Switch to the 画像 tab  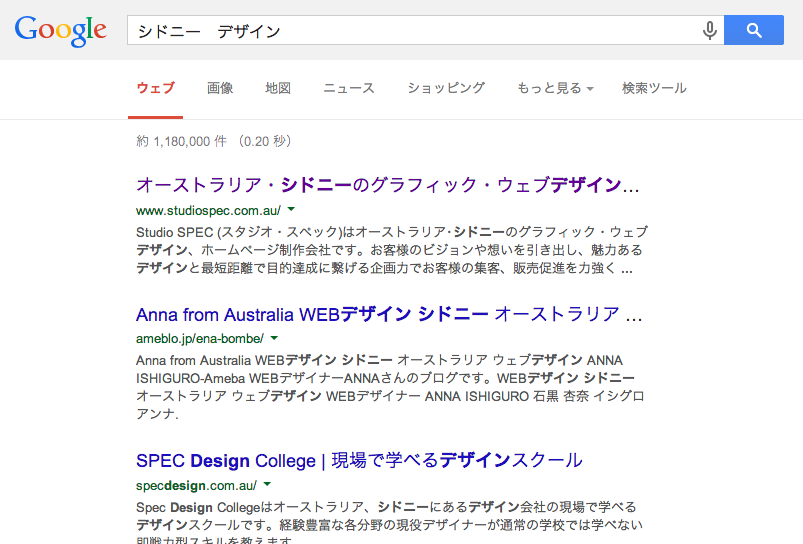tap(220, 88)
